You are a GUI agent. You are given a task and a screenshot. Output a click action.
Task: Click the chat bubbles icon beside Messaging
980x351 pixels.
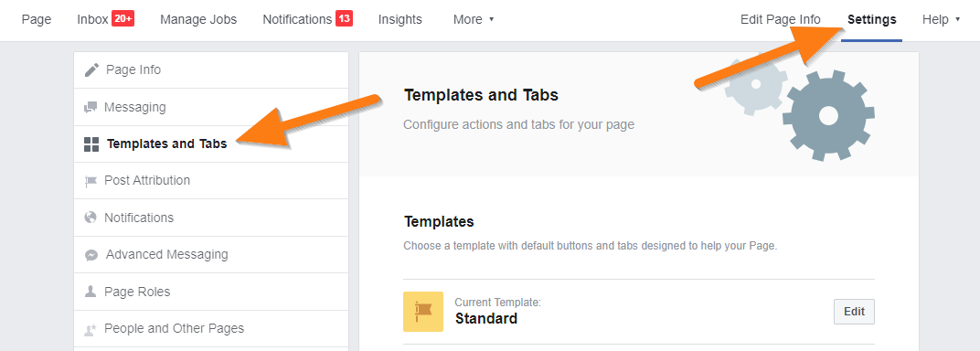pyautogui.click(x=91, y=108)
